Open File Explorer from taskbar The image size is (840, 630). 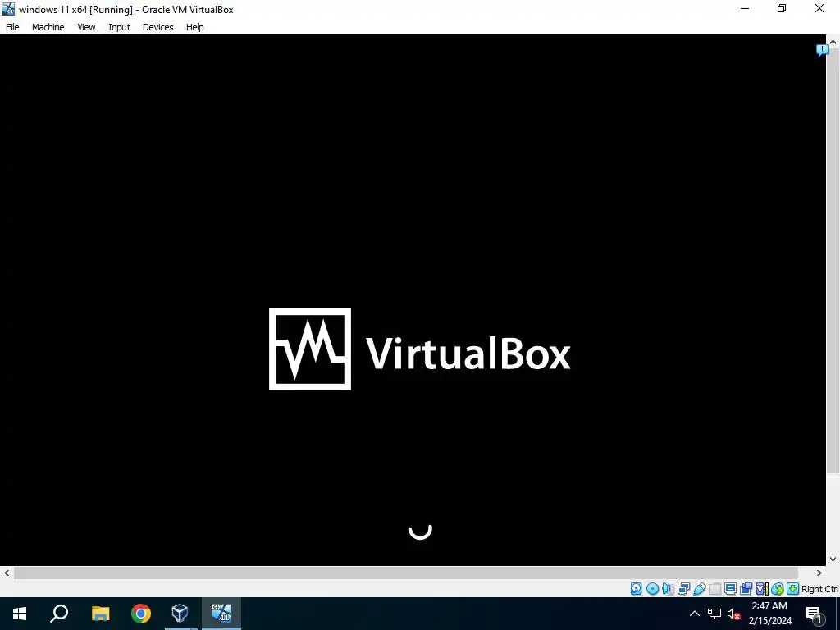pyautogui.click(x=100, y=614)
